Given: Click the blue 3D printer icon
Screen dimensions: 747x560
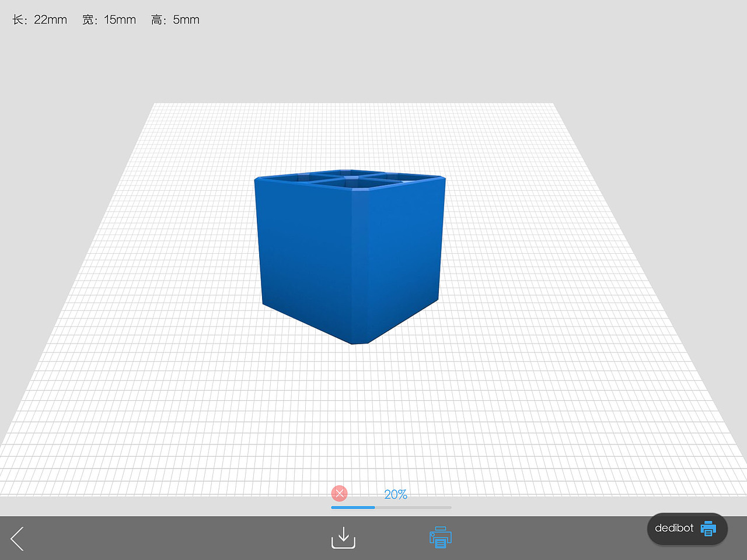Looking at the screenshot, I should (x=441, y=537).
